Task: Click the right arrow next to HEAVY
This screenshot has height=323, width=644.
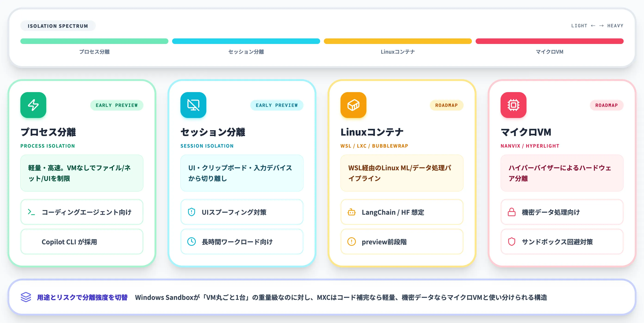Action: [x=601, y=26]
